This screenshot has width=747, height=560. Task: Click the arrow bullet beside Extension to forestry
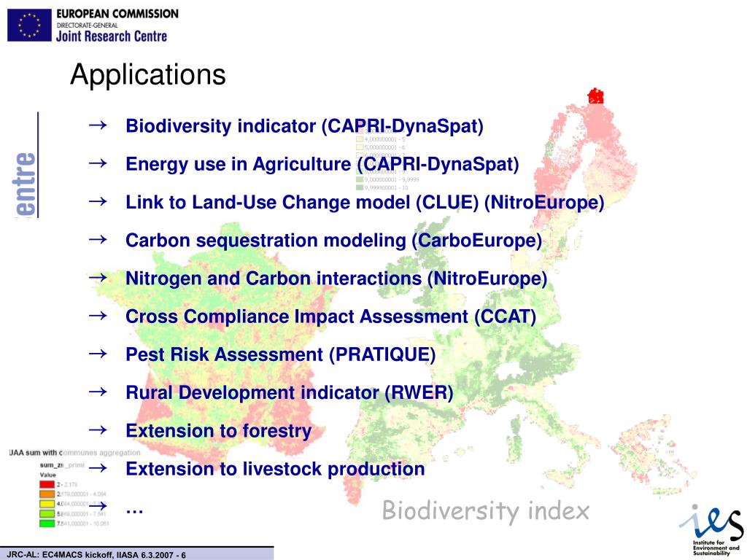click(98, 430)
